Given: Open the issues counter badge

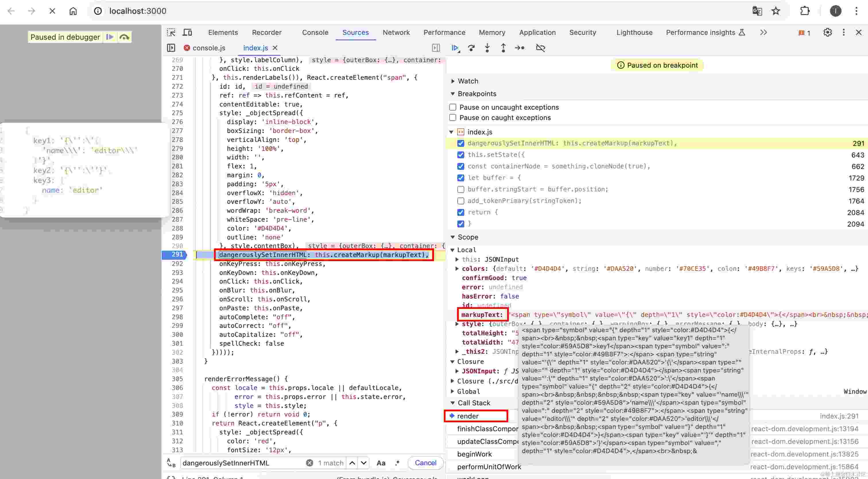Looking at the screenshot, I should pos(804,33).
